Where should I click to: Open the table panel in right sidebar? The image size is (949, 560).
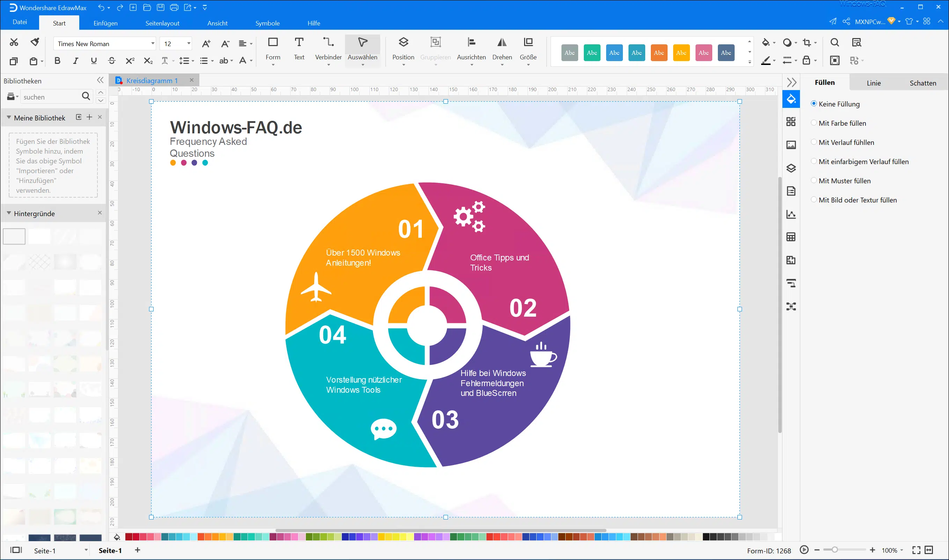[791, 237]
